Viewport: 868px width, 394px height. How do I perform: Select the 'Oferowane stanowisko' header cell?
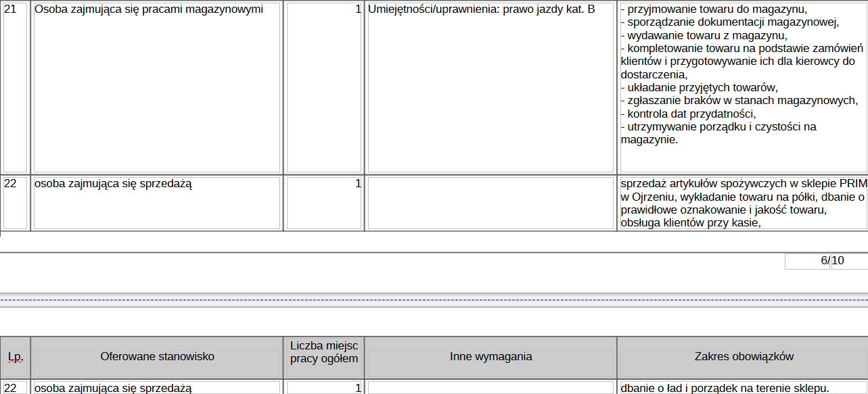(157, 357)
